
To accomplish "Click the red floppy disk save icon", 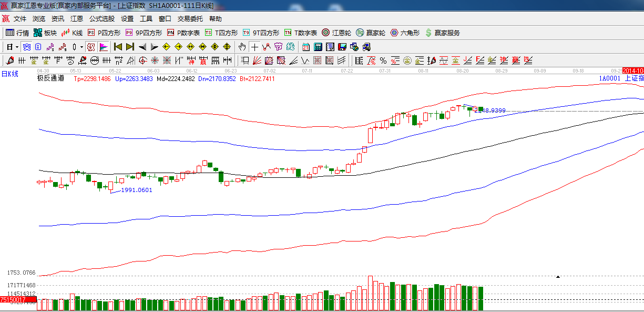I will click(342, 47).
